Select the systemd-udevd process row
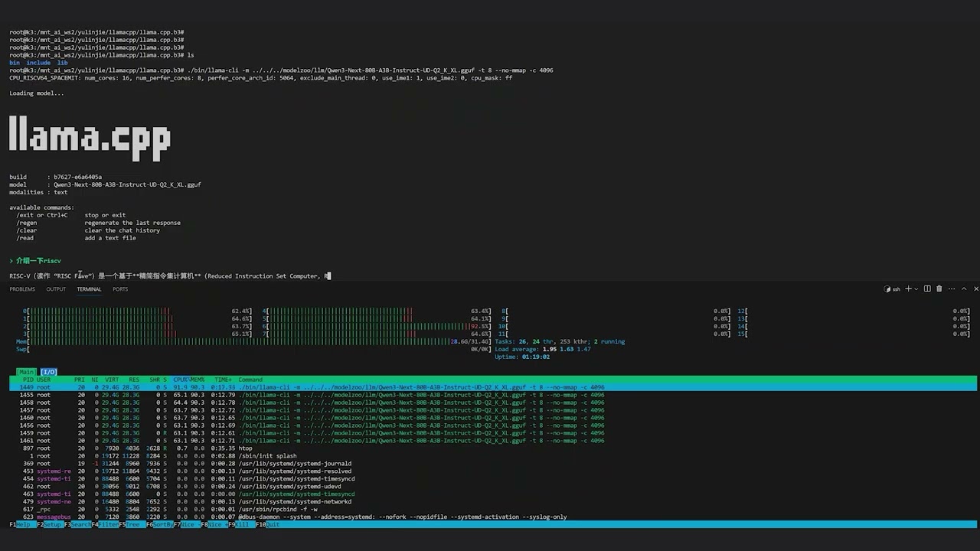Viewport: 980px width, 551px height. (493, 487)
